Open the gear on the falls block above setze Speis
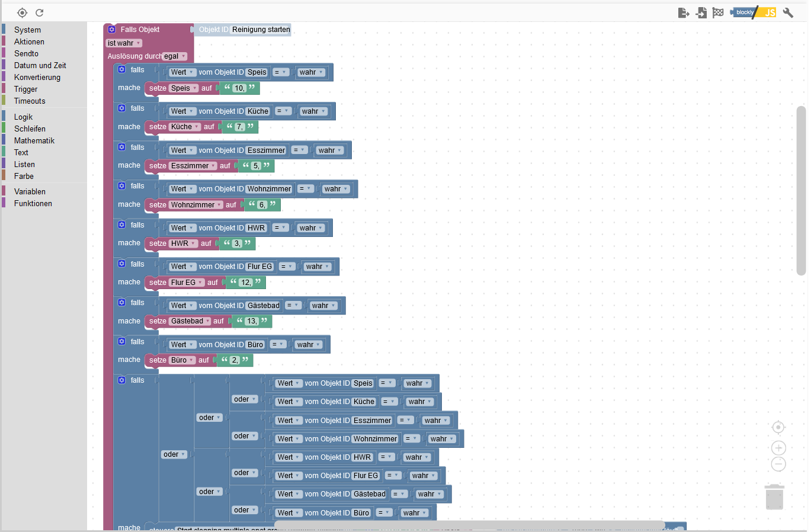 (121, 69)
